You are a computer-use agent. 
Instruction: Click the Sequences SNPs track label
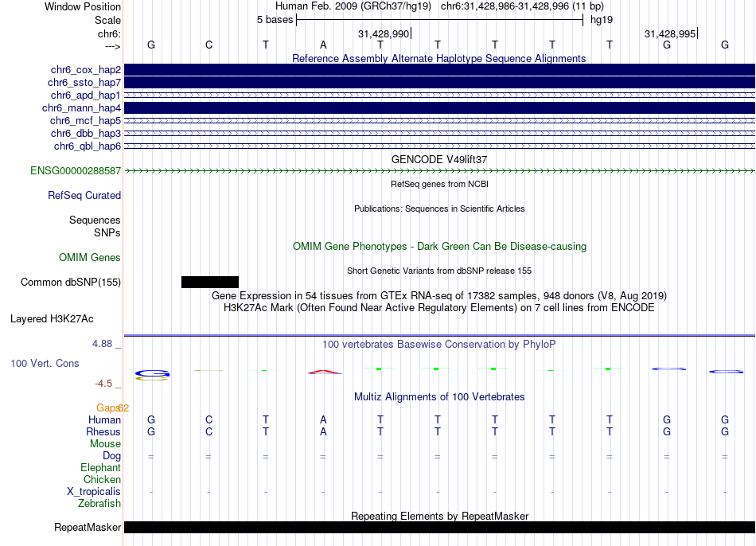click(x=95, y=226)
